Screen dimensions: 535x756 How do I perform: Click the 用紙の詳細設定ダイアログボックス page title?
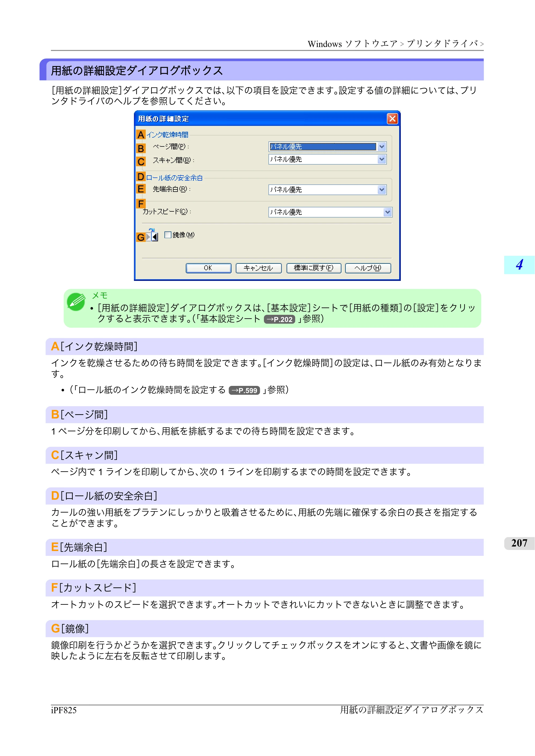coord(137,71)
